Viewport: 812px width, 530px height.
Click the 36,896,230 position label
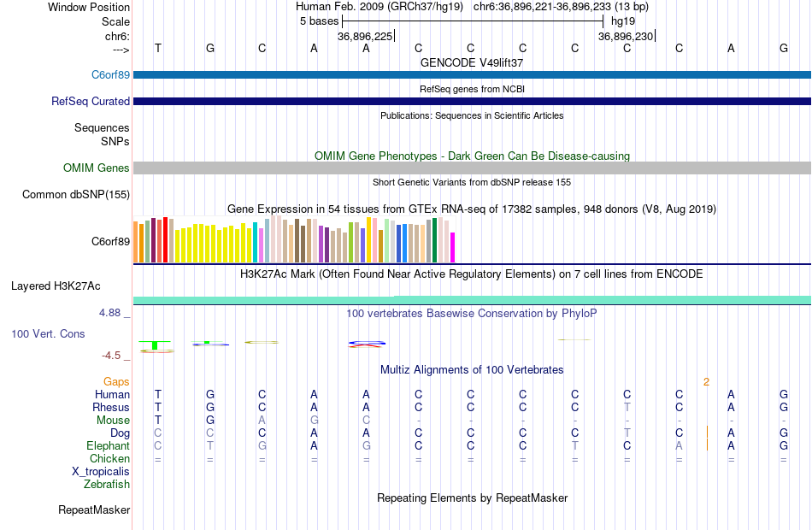point(626,36)
